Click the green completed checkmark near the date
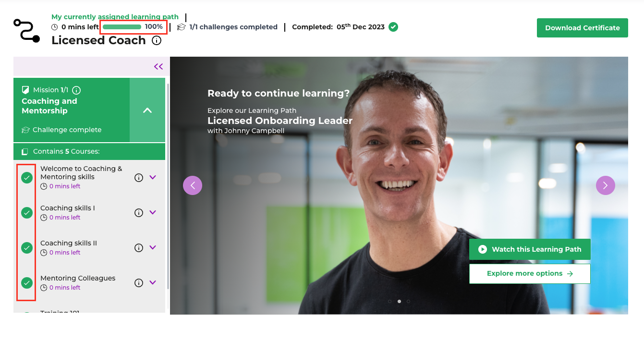 pyautogui.click(x=393, y=27)
